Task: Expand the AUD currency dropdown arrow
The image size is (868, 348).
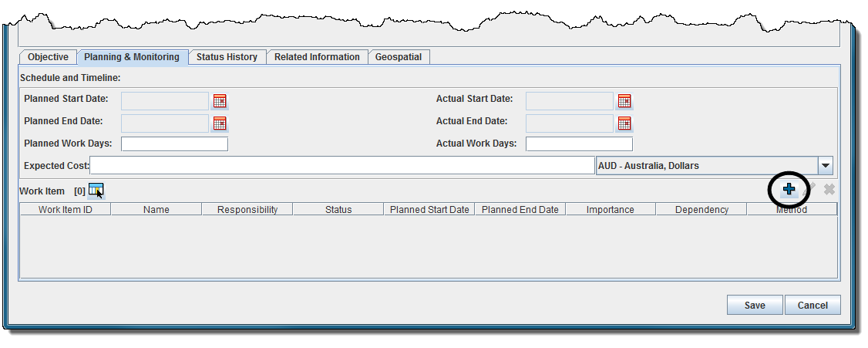Action: [826, 166]
